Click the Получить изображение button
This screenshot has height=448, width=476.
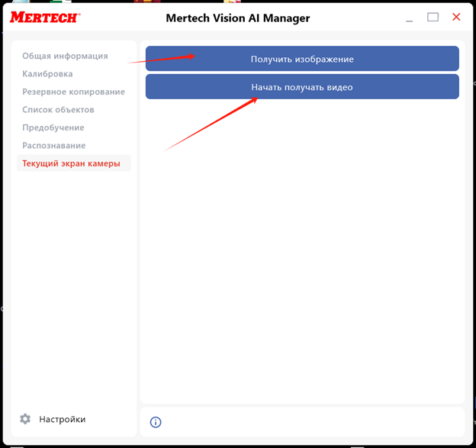click(302, 59)
